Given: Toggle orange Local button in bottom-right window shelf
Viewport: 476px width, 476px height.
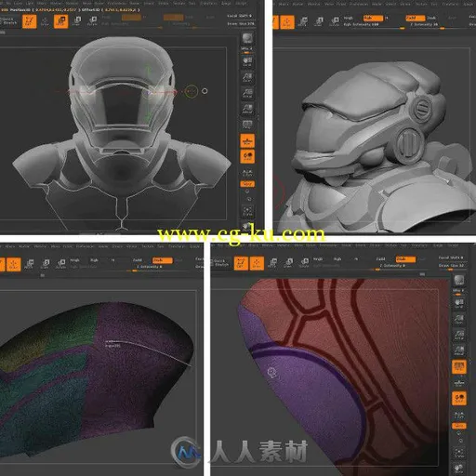Looking at the screenshot, I should tap(459, 398).
